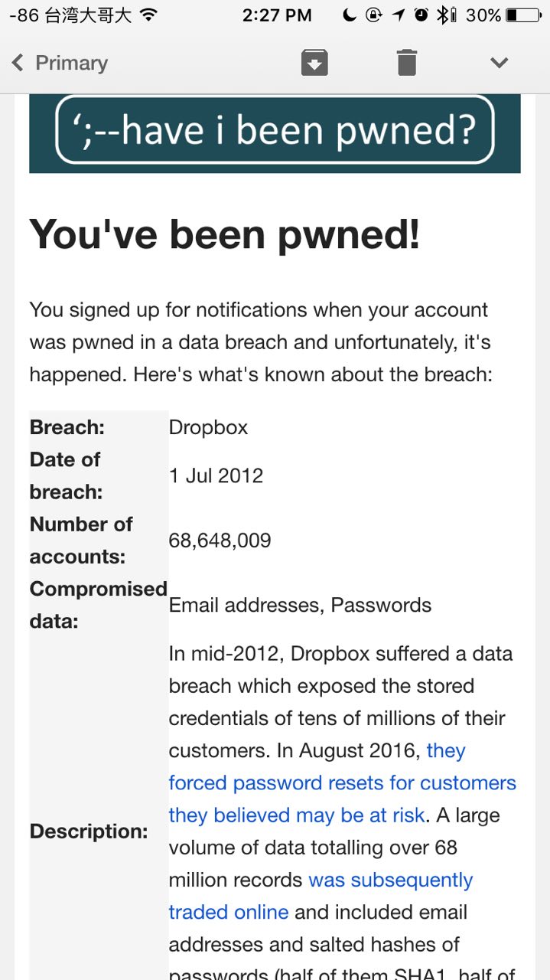Image resolution: width=550 pixels, height=980 pixels.
Task: Tap the "You've been pwned!" heading
Action: pyautogui.click(x=225, y=234)
